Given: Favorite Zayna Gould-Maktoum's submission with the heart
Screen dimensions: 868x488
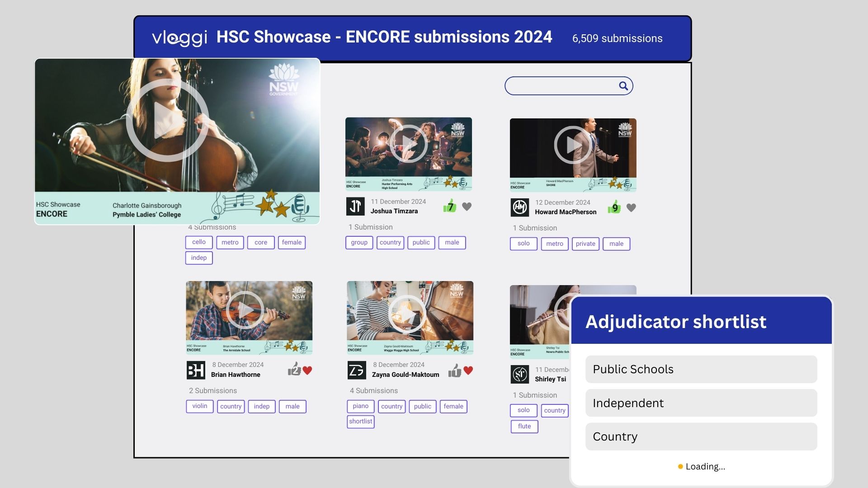Looking at the screenshot, I should pos(469,371).
